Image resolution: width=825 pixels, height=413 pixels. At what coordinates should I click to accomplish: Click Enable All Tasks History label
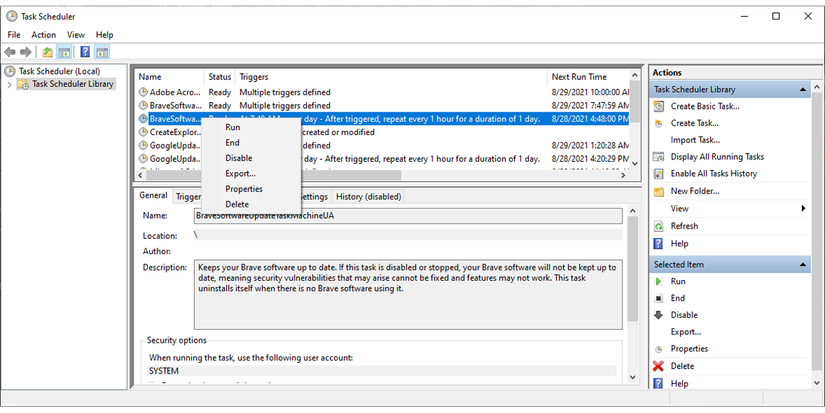(713, 174)
